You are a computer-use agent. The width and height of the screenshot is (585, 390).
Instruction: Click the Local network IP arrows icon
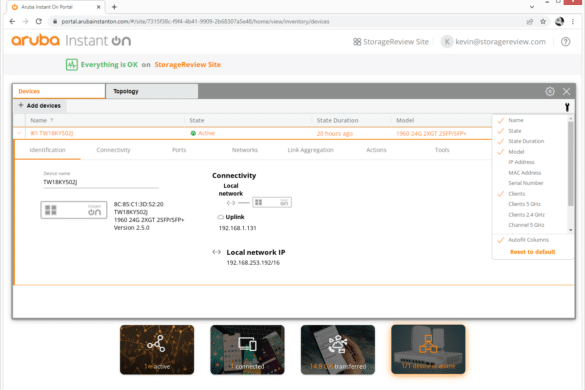(x=217, y=252)
